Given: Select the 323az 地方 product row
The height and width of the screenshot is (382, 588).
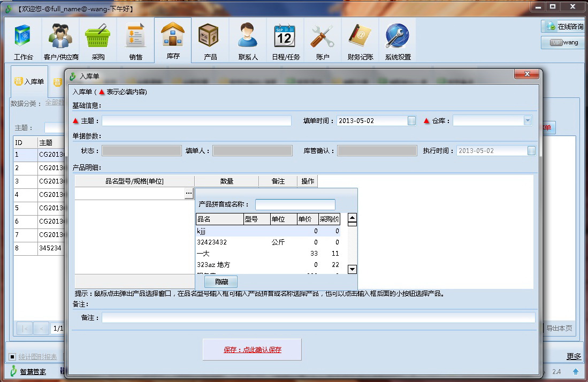Looking at the screenshot, I should click(x=269, y=265).
